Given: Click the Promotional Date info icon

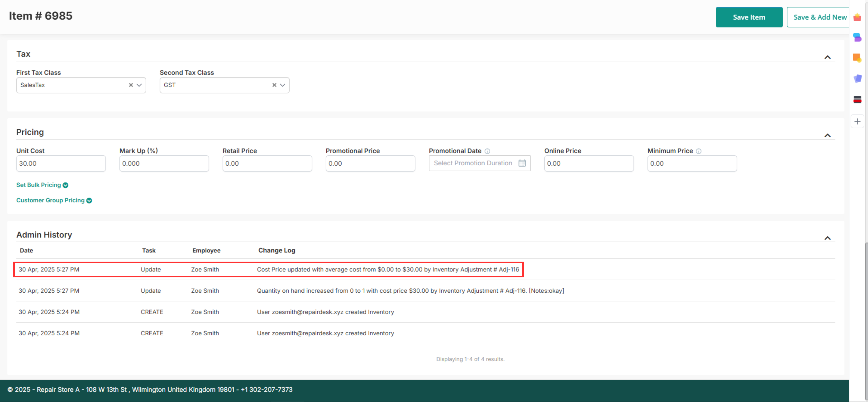Looking at the screenshot, I should 487,151.
